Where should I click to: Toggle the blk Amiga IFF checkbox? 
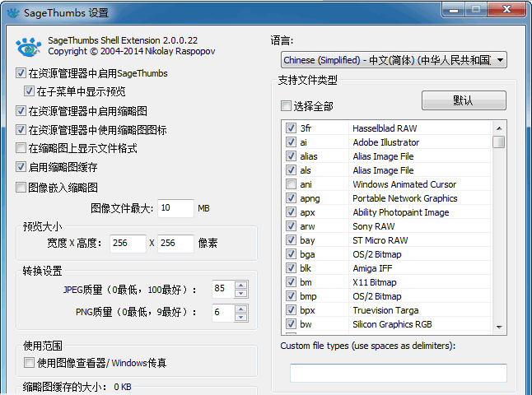point(291,267)
